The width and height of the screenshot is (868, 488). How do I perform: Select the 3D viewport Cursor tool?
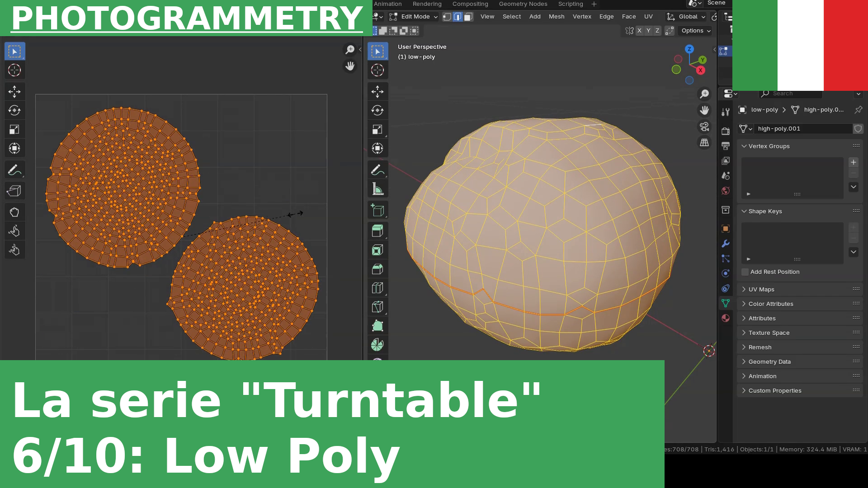(x=377, y=70)
